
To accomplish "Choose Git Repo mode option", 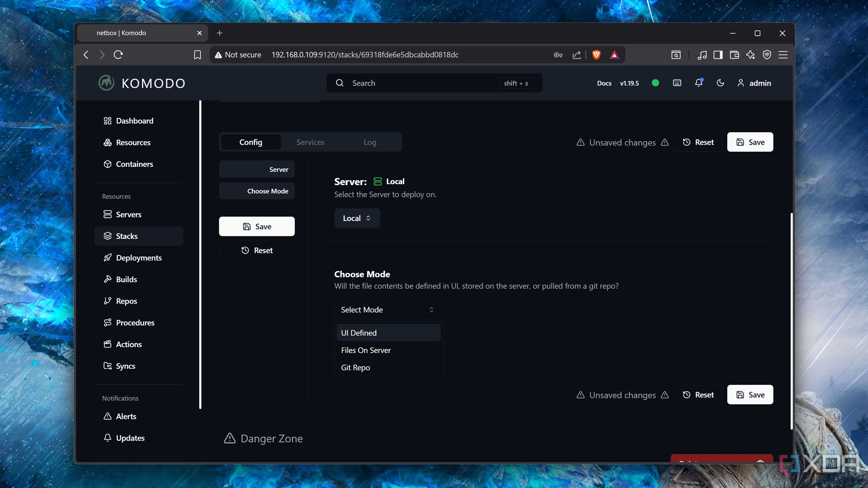I will tap(389, 367).
